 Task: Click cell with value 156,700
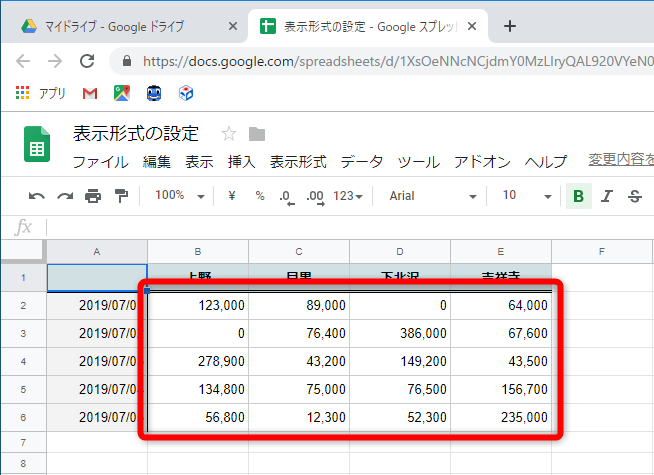click(501, 390)
